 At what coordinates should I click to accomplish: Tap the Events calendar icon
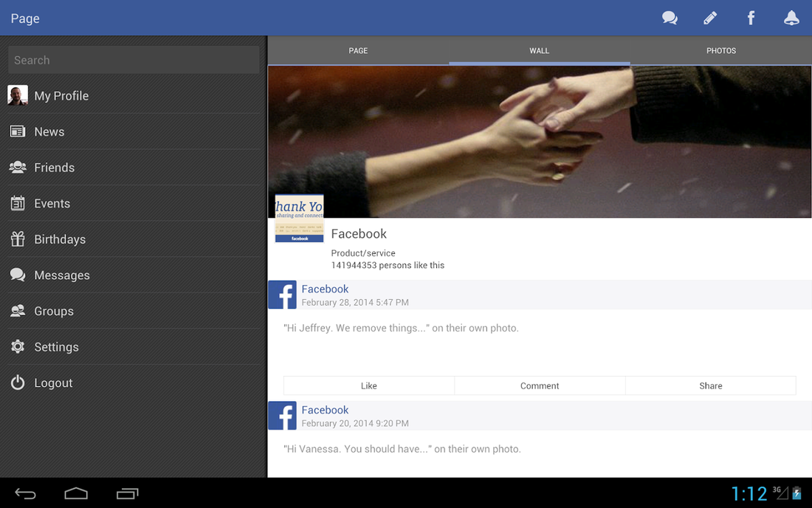coord(18,203)
